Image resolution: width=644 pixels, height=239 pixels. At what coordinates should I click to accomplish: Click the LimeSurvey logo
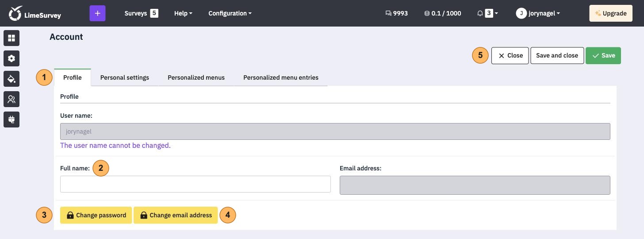point(35,13)
